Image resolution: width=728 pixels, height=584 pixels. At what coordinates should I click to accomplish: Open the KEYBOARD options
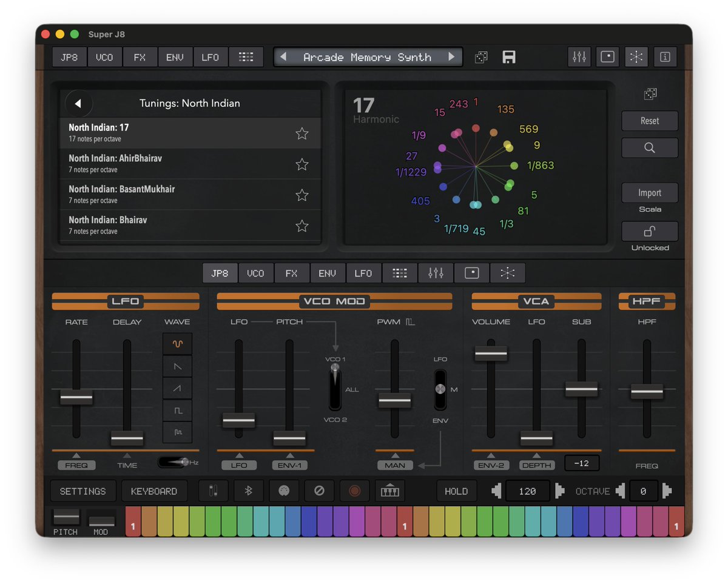(154, 491)
